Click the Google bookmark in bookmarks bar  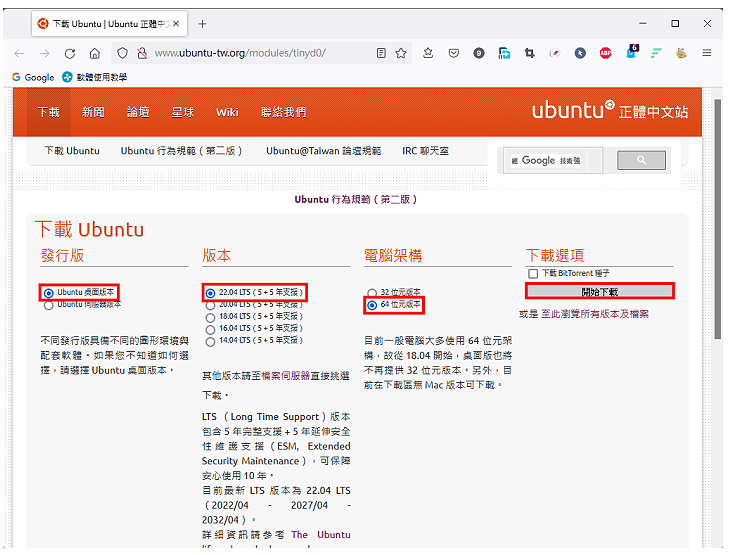click(x=33, y=77)
